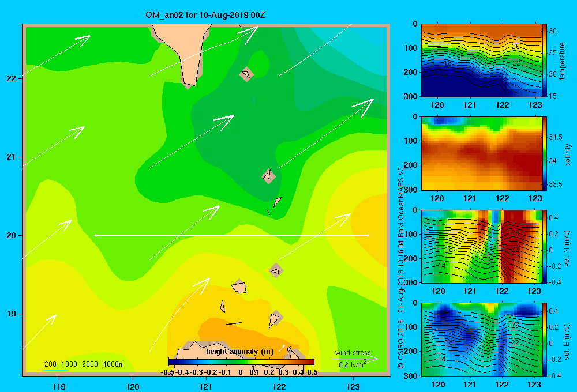This screenshot has width=577, height=392.
Task: Click the '123' longitude label under main map
Action: pyautogui.click(x=353, y=386)
